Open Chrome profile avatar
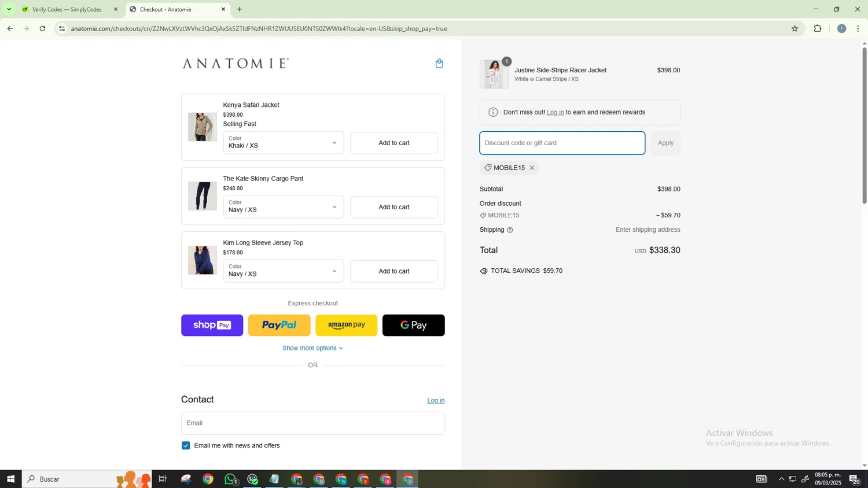The height and width of the screenshot is (488, 868). click(x=842, y=28)
